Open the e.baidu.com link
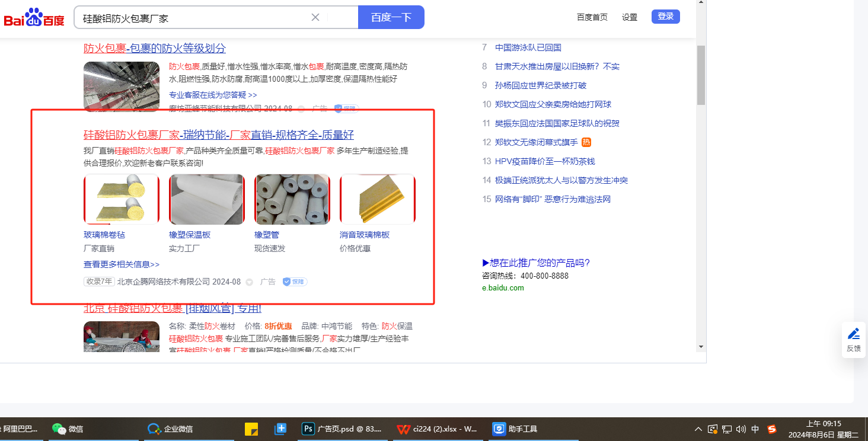 (503, 288)
